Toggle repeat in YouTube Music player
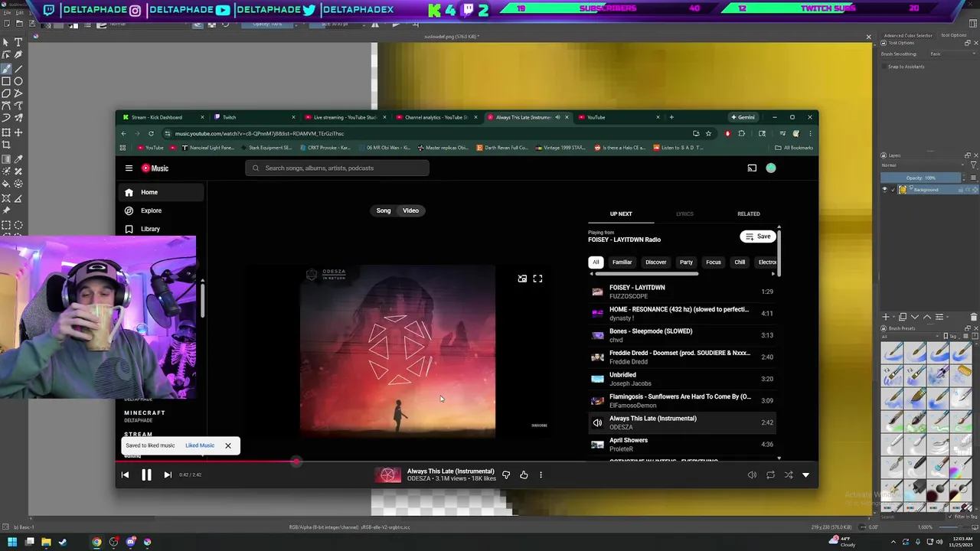Screen dimensions: 980x551 [770, 475]
